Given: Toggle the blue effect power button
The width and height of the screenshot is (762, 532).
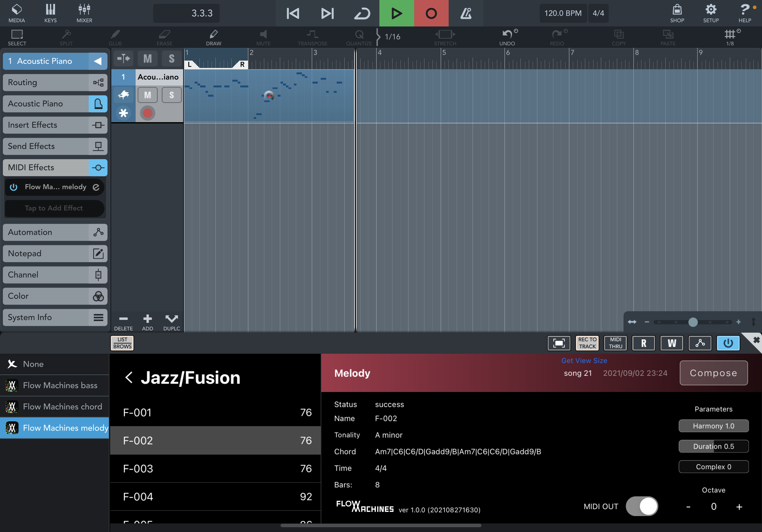Looking at the screenshot, I should pos(728,343).
